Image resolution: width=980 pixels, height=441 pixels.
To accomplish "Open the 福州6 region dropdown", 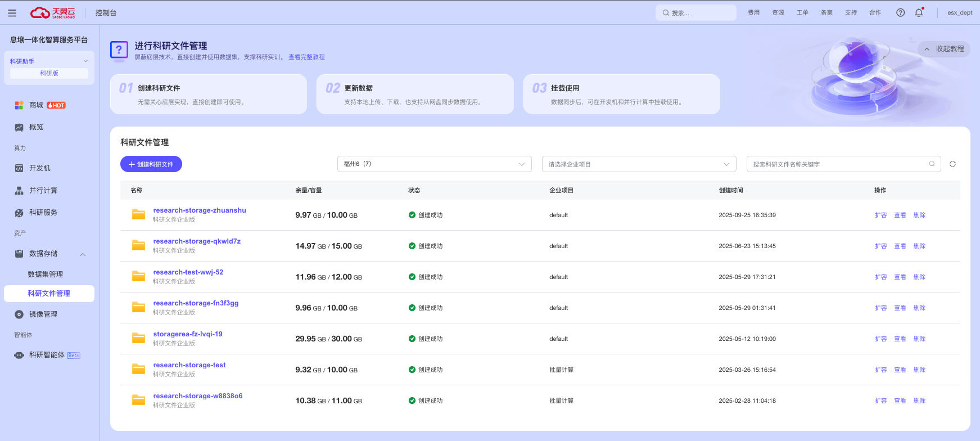I will 434,164.
